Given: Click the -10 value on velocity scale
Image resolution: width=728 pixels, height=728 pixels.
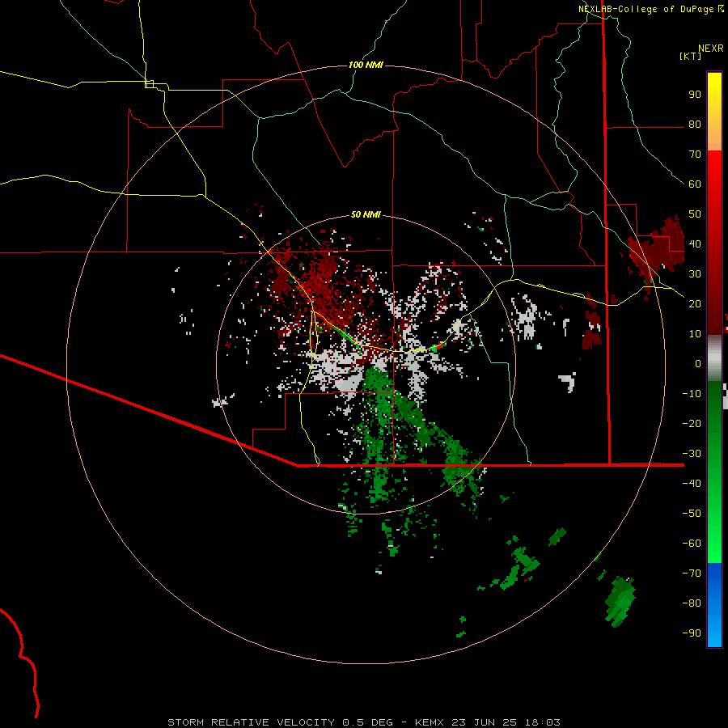Looking at the screenshot, I should [692, 394].
